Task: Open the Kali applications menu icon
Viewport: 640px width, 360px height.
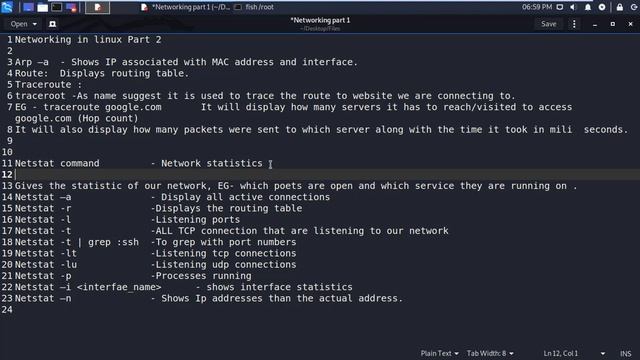Action: (x=7, y=7)
